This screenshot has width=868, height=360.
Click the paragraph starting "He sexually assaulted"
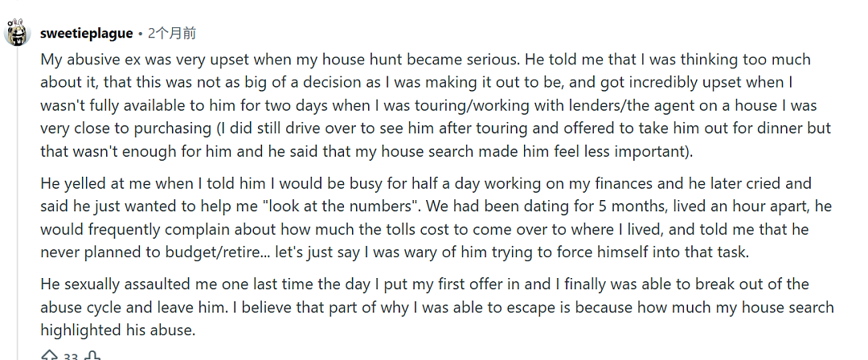[x=436, y=308]
